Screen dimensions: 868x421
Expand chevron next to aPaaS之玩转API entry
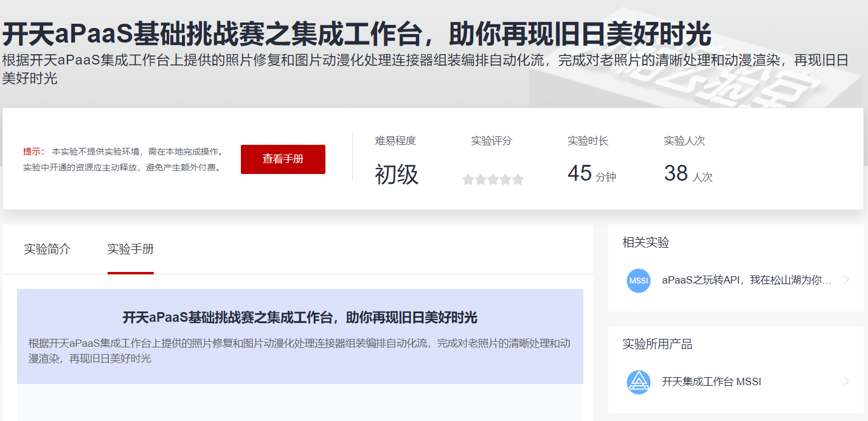tap(846, 280)
